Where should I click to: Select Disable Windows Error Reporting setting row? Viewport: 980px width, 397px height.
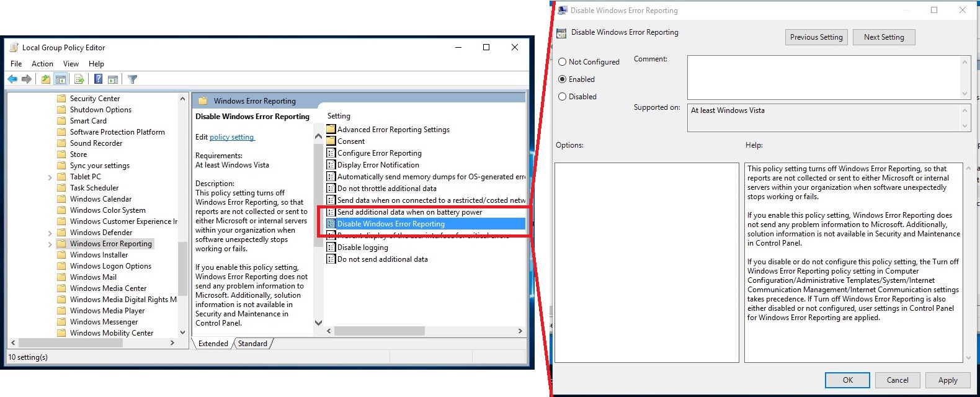[x=425, y=224]
